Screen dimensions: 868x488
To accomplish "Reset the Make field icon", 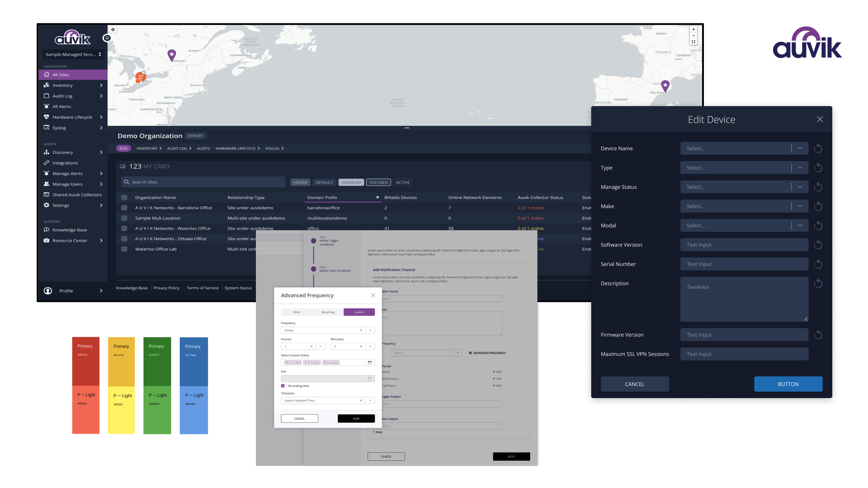I will [x=818, y=206].
